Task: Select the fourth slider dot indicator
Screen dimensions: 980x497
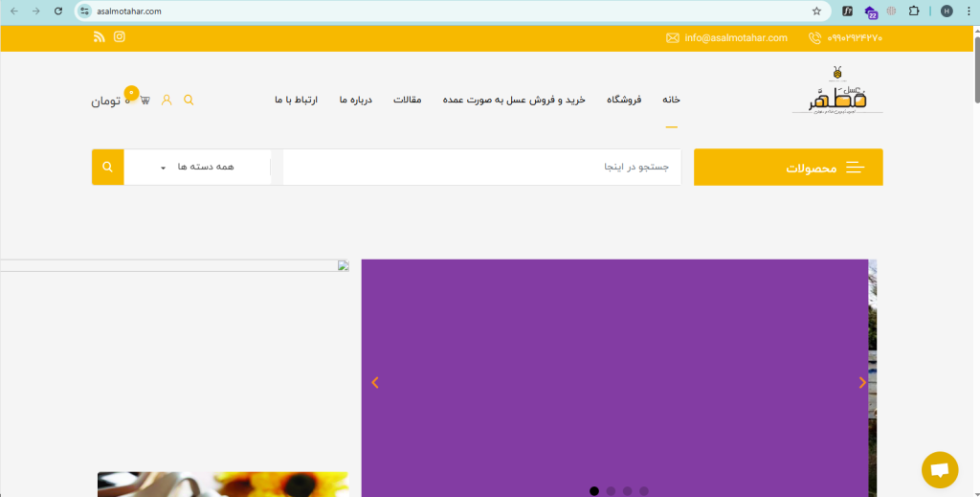Action: tap(644, 490)
